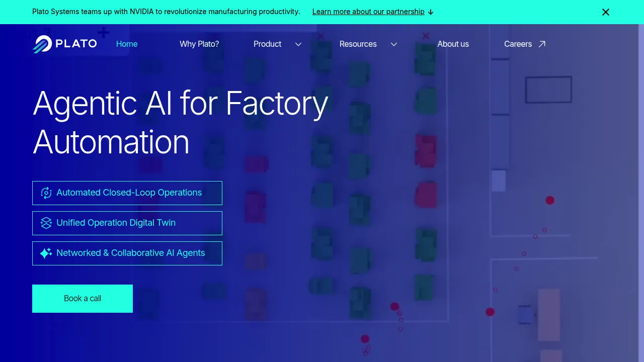Navigate to About us
The image size is (644, 362).
pyautogui.click(x=453, y=44)
